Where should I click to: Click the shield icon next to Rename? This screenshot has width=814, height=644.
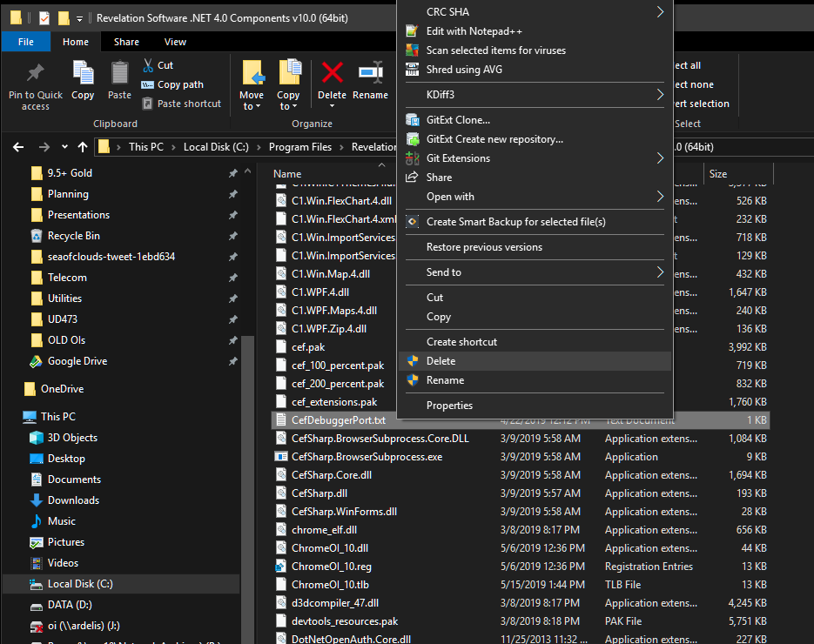click(413, 380)
